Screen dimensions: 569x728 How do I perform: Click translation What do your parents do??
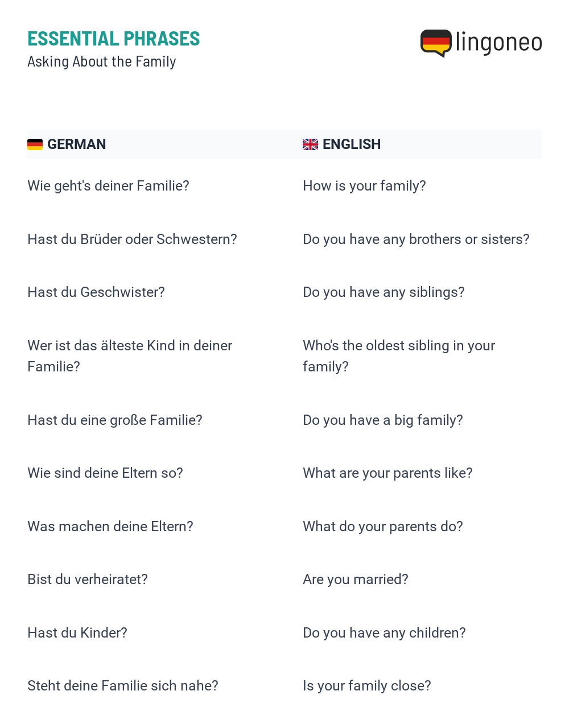(x=383, y=527)
